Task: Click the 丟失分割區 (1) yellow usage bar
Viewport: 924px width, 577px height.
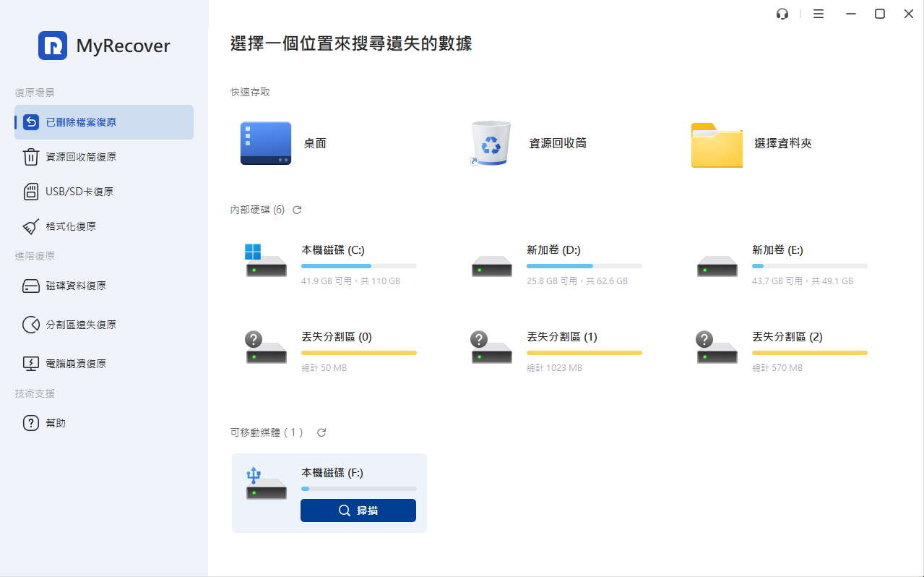Action: click(584, 353)
